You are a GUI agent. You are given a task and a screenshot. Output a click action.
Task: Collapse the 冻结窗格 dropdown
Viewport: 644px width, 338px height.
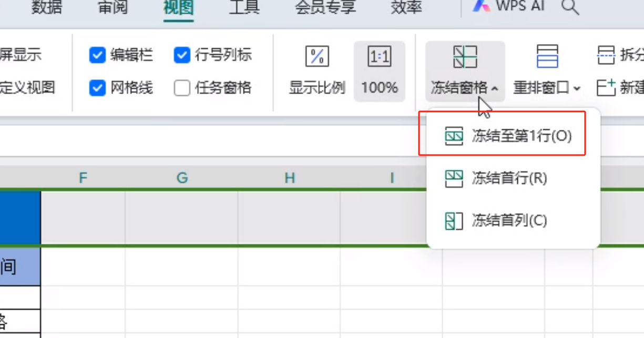(x=465, y=71)
